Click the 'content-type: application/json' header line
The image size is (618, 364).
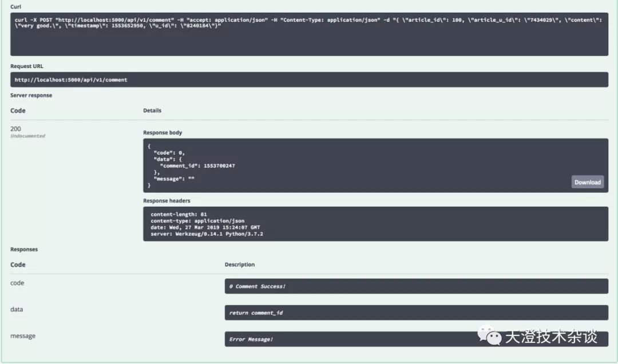tap(197, 221)
